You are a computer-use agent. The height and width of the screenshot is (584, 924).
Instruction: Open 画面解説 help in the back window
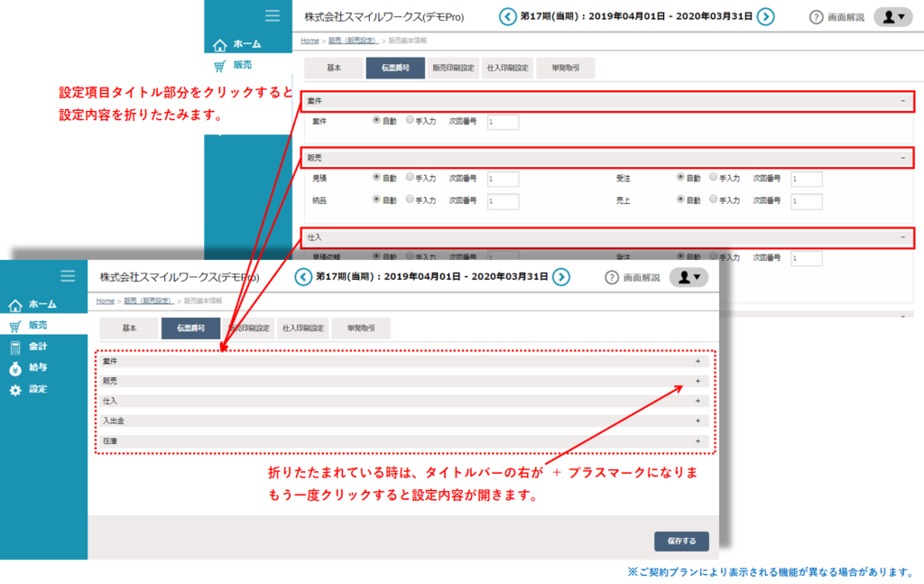pyautogui.click(x=836, y=17)
